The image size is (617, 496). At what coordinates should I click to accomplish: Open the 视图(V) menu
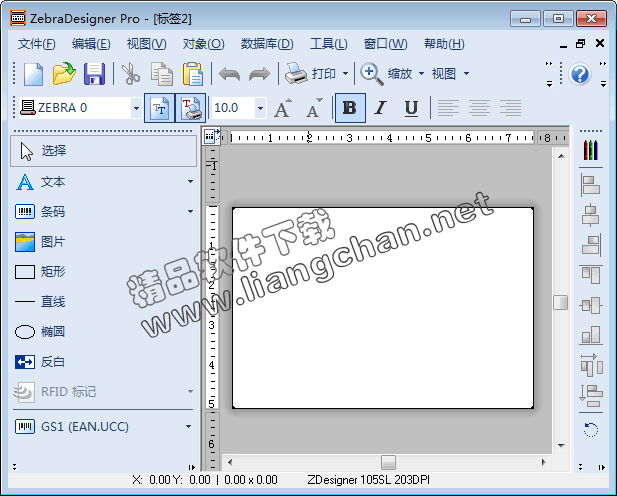point(146,44)
